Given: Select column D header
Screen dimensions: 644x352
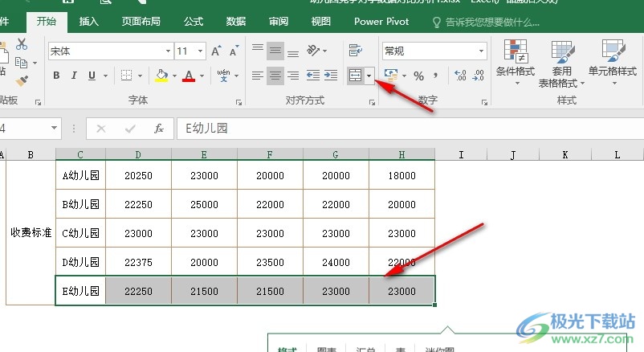Looking at the screenshot, I should (x=138, y=154).
